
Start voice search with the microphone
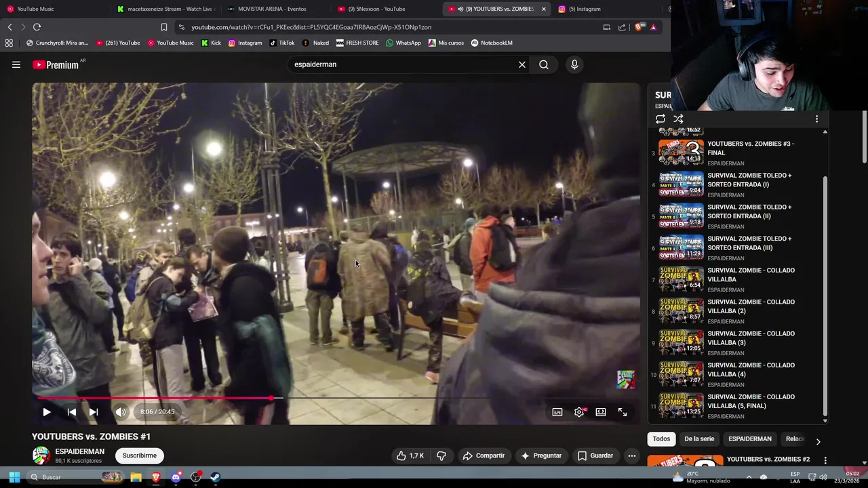click(x=574, y=64)
